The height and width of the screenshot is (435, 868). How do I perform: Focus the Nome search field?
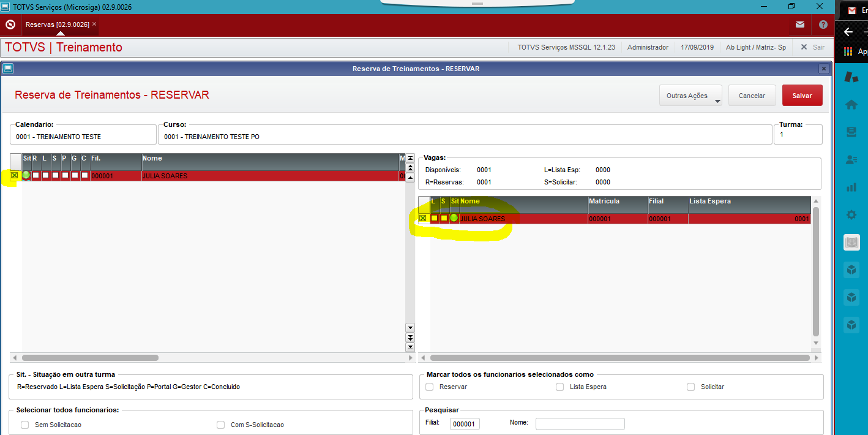pyautogui.click(x=580, y=424)
